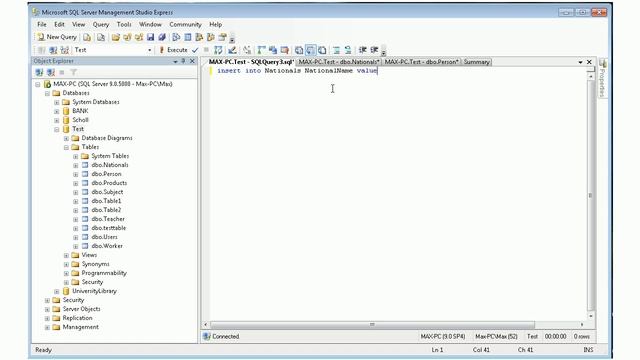Screen dimensions: 640x360
Task: Open the Object Explorer window icon in the toolbar
Action: click(x=199, y=38)
